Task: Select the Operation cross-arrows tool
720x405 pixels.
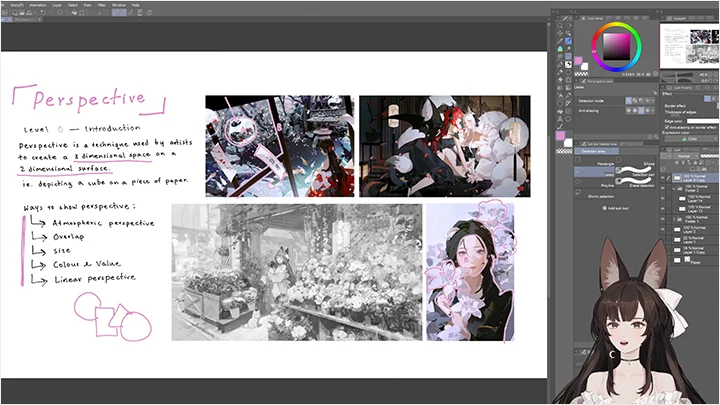Action: (x=560, y=34)
